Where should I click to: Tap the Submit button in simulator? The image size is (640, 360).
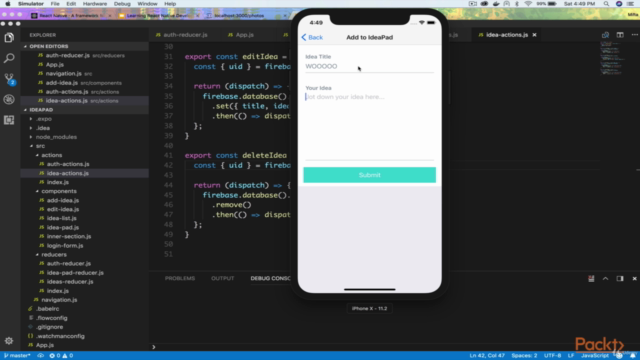(369, 175)
